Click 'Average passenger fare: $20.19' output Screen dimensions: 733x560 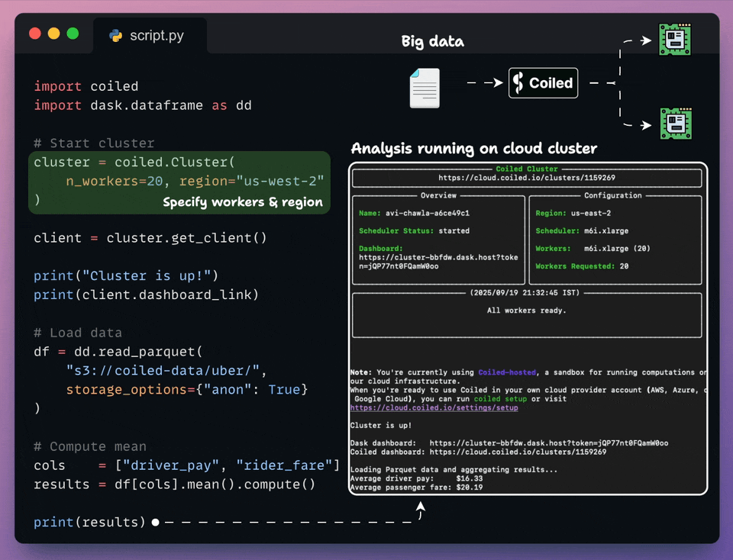coord(417,488)
